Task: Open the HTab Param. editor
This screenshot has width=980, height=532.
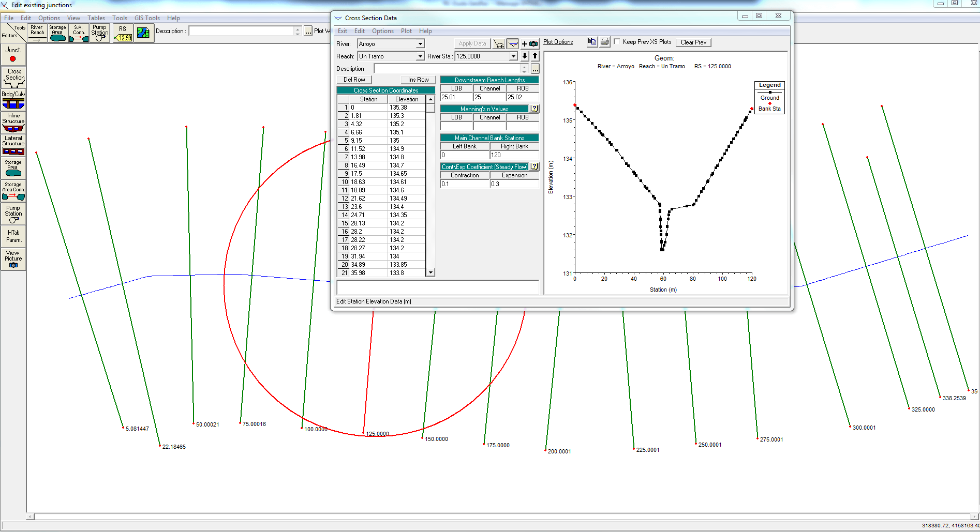Action: 13,236
